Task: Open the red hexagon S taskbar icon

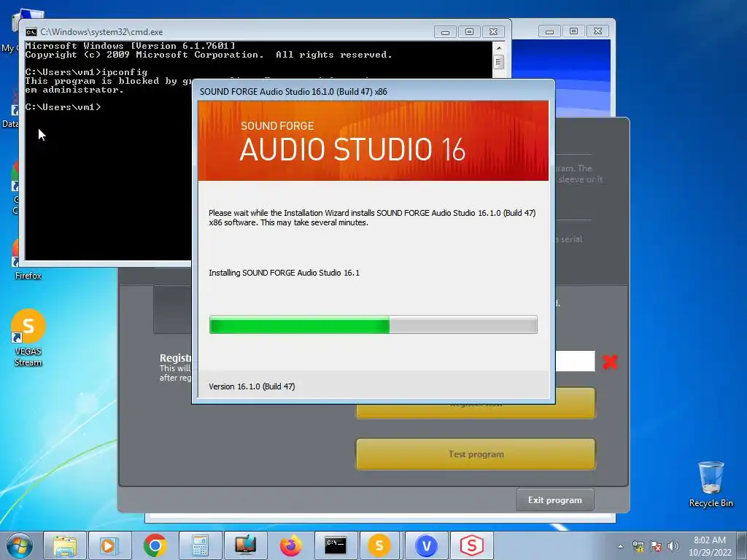Action: pyautogui.click(x=471, y=545)
